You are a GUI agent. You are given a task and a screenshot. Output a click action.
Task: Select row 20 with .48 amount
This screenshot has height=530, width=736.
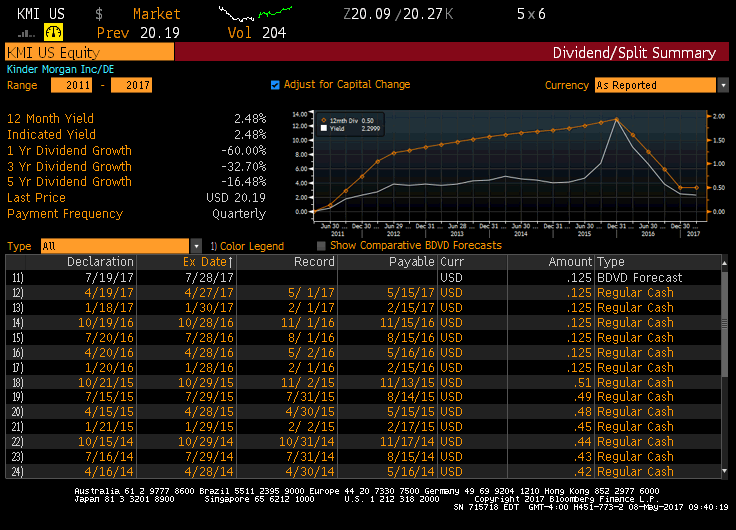(x=364, y=412)
